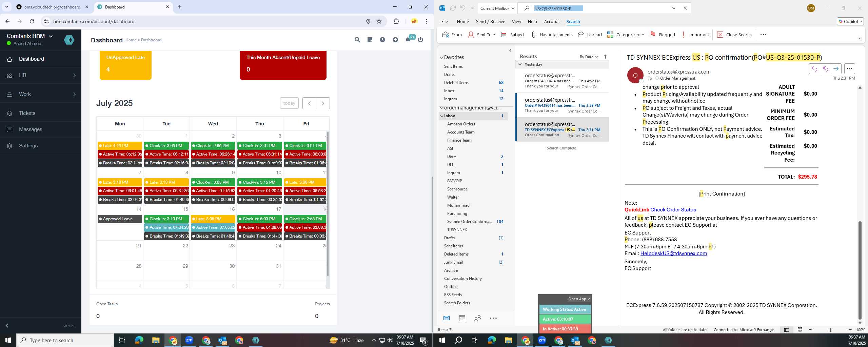Image resolution: width=868 pixels, height=347 pixels.
Task: Open Current Mailbox scope dropdown
Action: coord(497,8)
